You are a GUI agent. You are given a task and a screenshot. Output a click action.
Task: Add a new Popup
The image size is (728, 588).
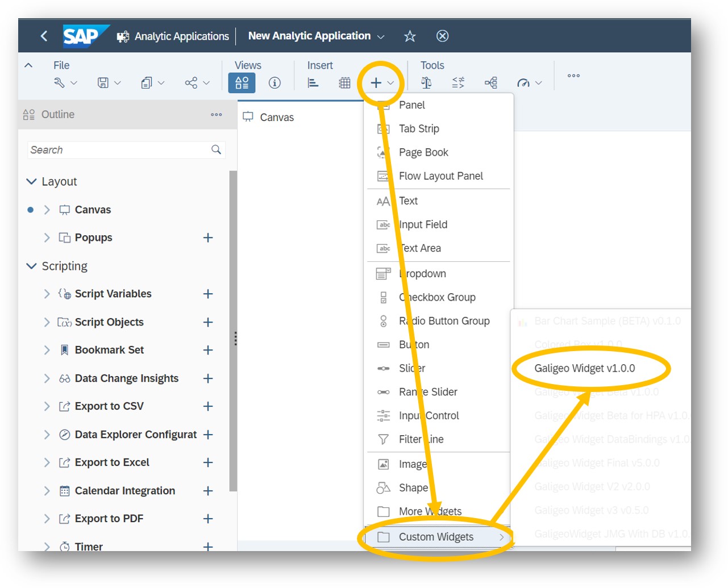click(208, 237)
